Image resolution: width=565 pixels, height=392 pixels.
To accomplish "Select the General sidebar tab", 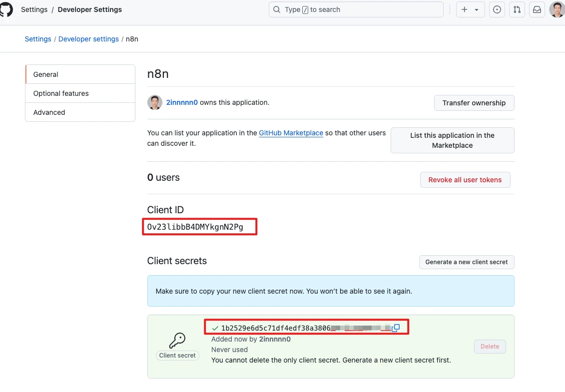I will (x=80, y=74).
